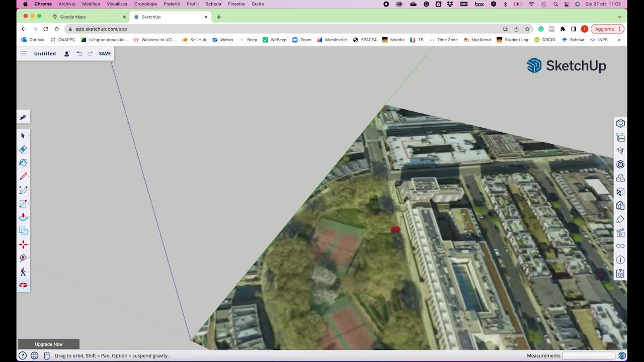Open Spotlight search in menu bar

click(555, 4)
